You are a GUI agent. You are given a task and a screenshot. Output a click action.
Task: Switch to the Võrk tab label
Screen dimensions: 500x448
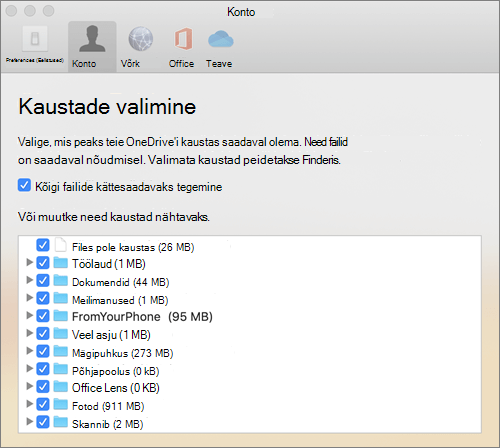click(130, 63)
